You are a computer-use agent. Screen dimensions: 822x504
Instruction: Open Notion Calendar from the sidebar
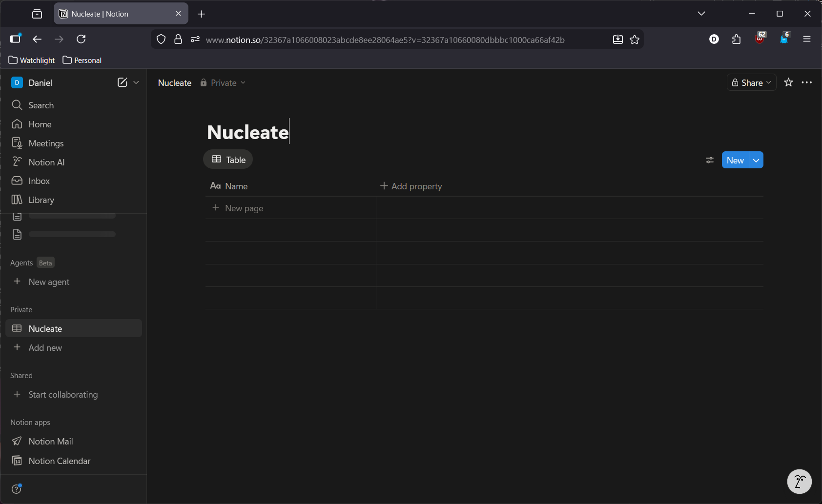[59, 461]
